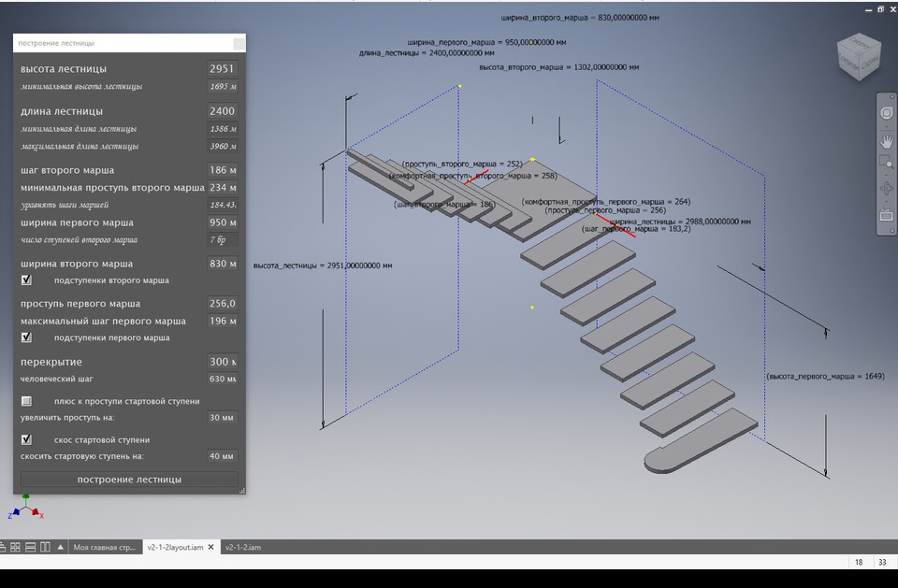898x588 pixels.
Task: Select the Zoom Window tool
Action: [x=885, y=163]
